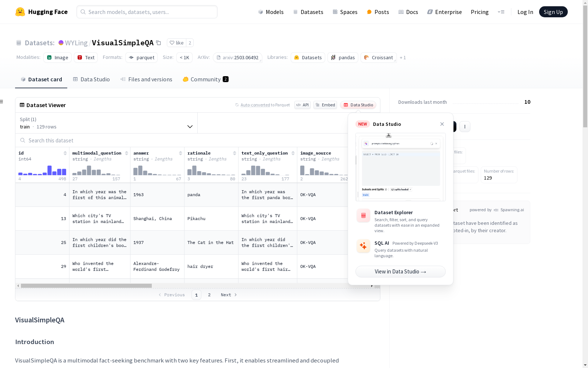
Task: Click the Text modality tag
Action: pos(86,57)
